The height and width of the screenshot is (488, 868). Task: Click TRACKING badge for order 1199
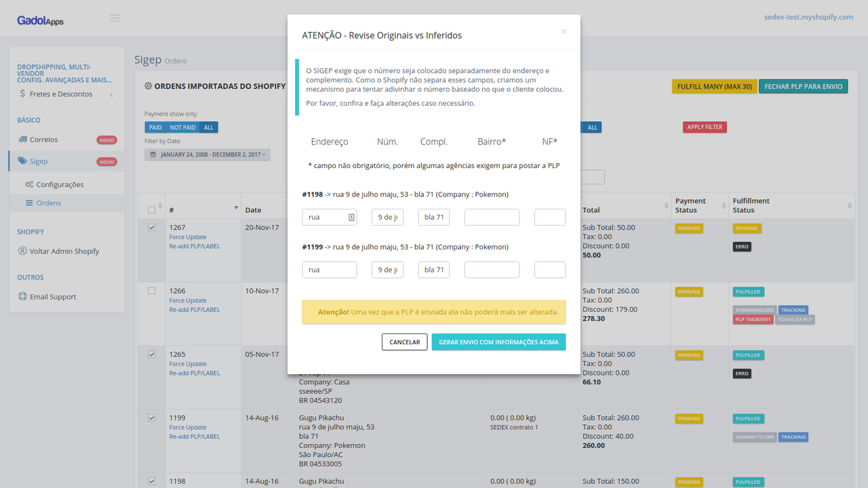[793, 437]
